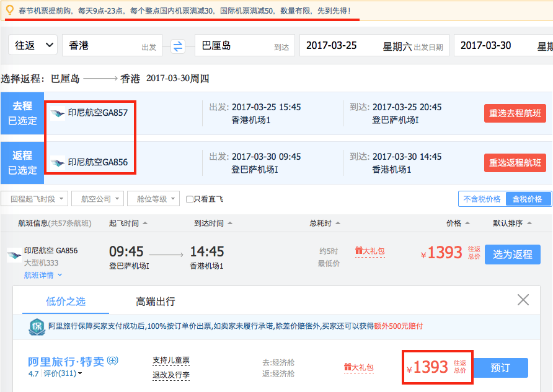The image size is (553, 392).
Task: Expand the 航班详情 flight details
Action: 43,275
